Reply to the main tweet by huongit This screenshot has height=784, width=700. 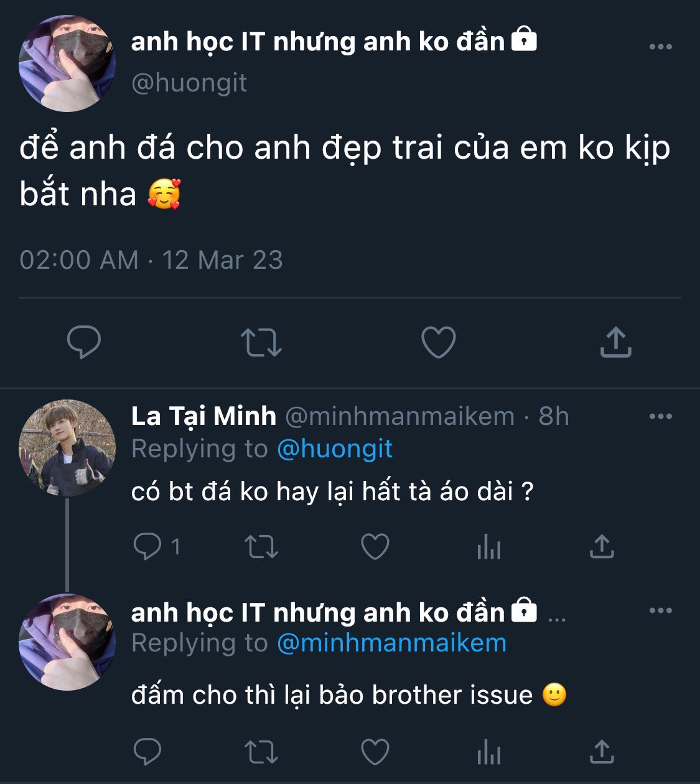[84, 342]
